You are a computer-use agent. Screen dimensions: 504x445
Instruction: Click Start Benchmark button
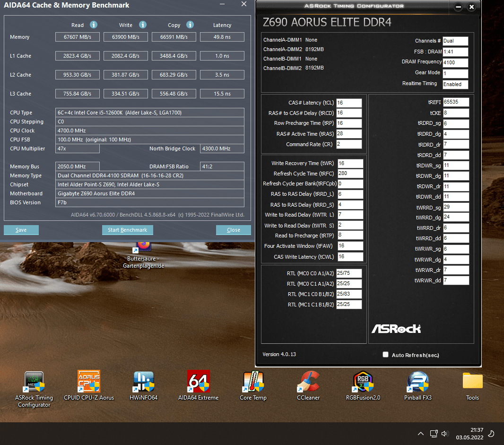[x=127, y=230]
